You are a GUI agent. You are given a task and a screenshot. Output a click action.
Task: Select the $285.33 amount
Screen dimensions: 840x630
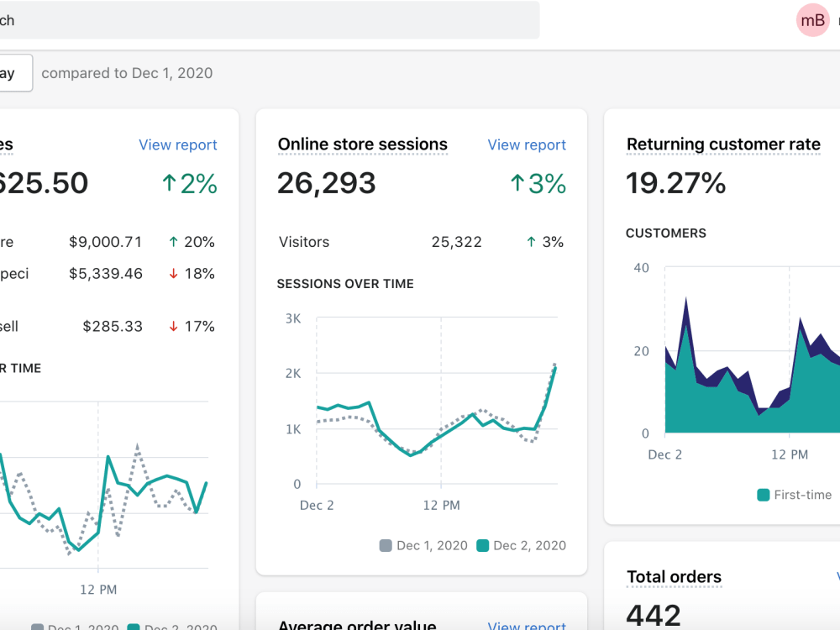113,326
